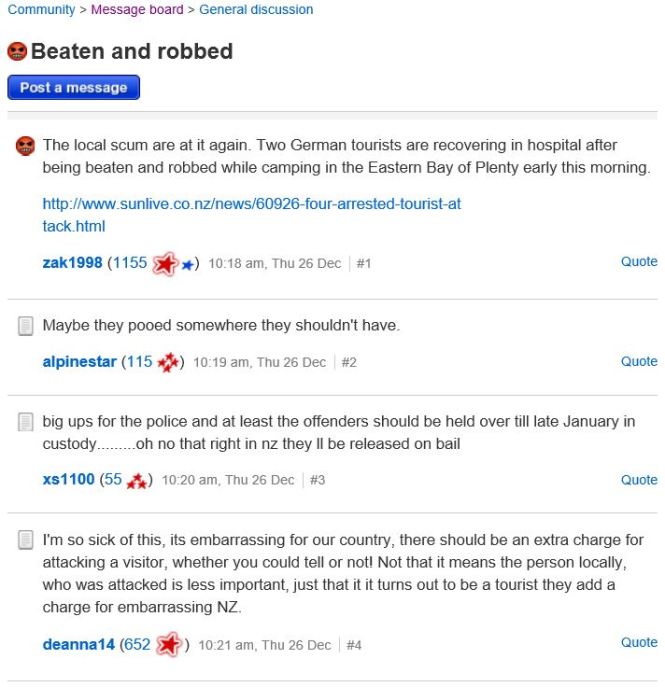Click the red star badge next to zak1998
Screen dimensions: 665x687
[x=165, y=264]
